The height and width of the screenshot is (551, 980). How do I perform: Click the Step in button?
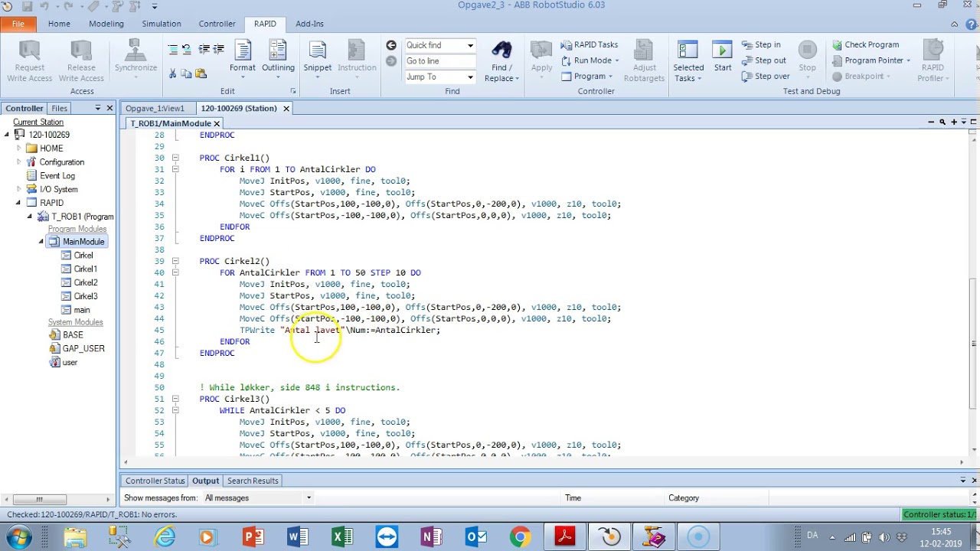760,44
